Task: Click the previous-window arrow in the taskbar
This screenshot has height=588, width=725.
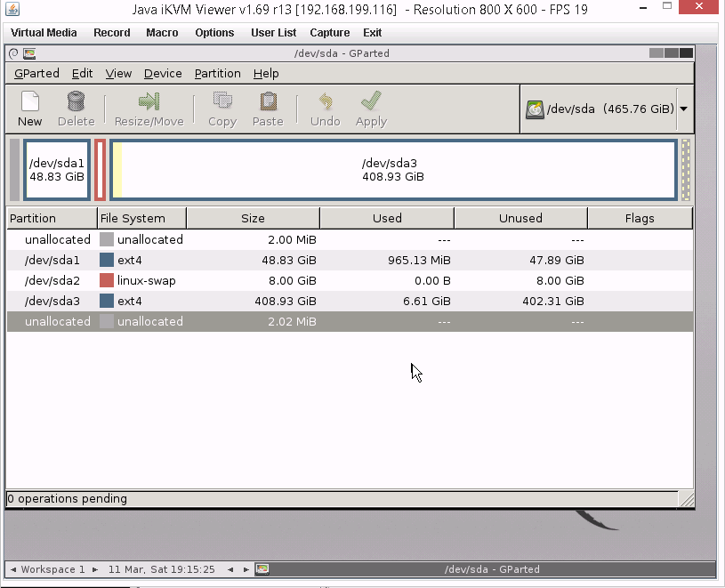Action: 230,569
